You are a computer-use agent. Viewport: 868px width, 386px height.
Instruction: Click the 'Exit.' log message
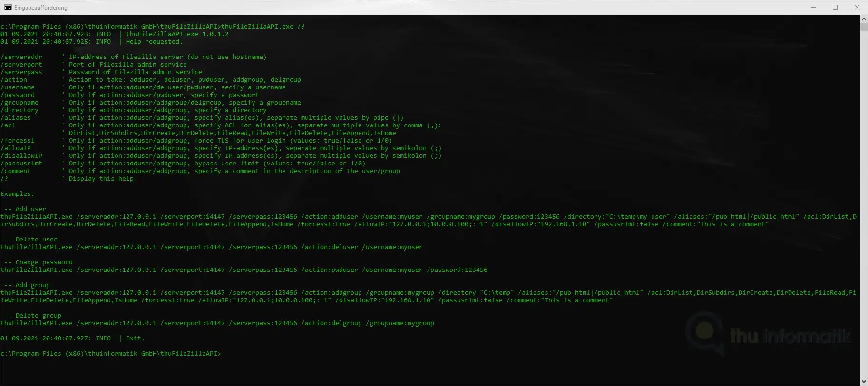135,338
